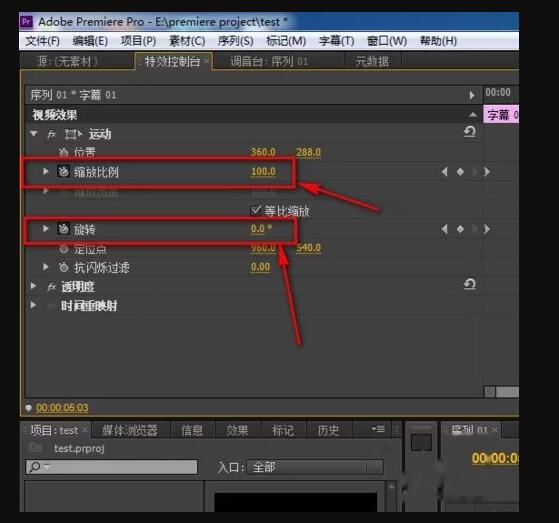
Task: Click the fx toggle beside 透明度
Action: tap(52, 287)
